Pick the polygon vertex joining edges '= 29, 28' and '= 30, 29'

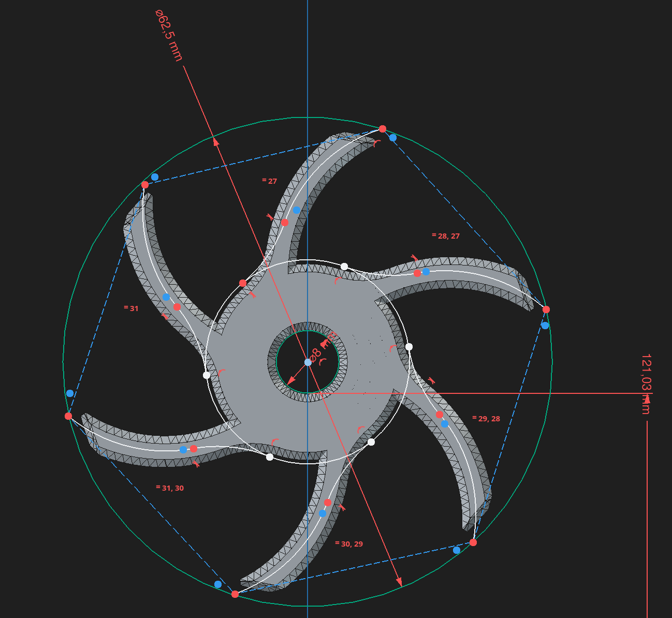point(473,542)
